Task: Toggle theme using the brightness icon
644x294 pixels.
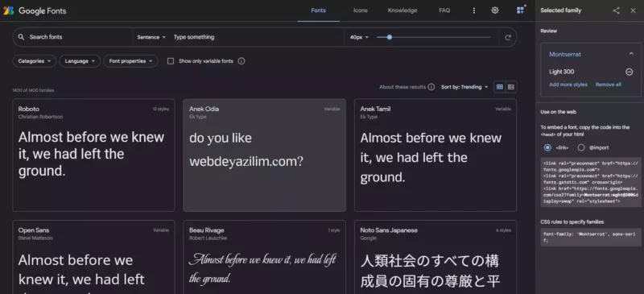Action: [x=495, y=10]
